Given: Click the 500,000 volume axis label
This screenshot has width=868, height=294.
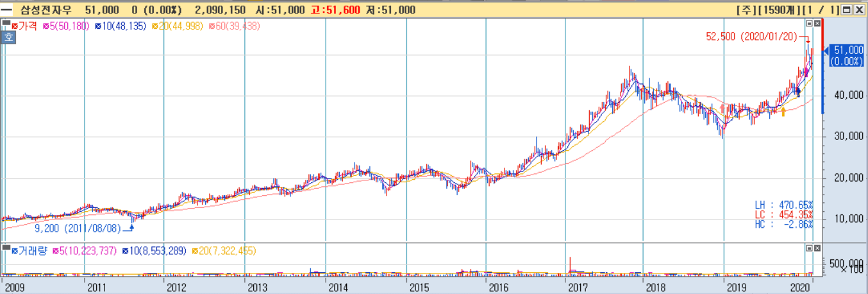Looking at the screenshot, I should 845,263.
